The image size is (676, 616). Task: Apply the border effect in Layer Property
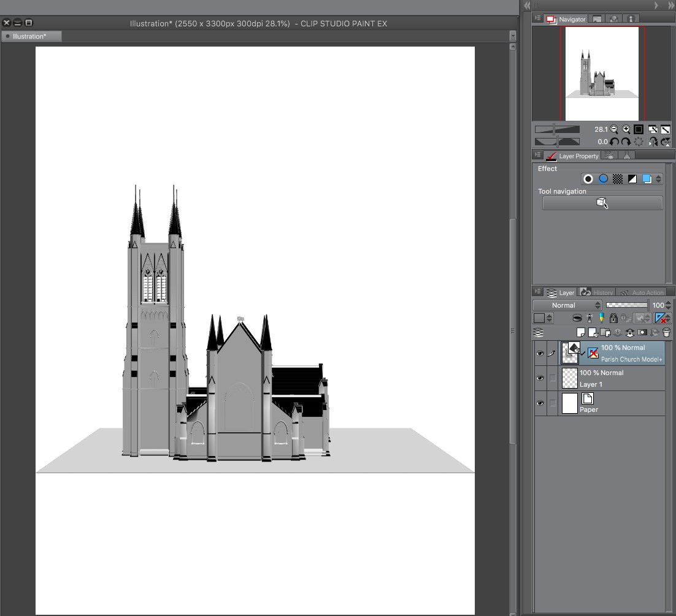point(588,179)
